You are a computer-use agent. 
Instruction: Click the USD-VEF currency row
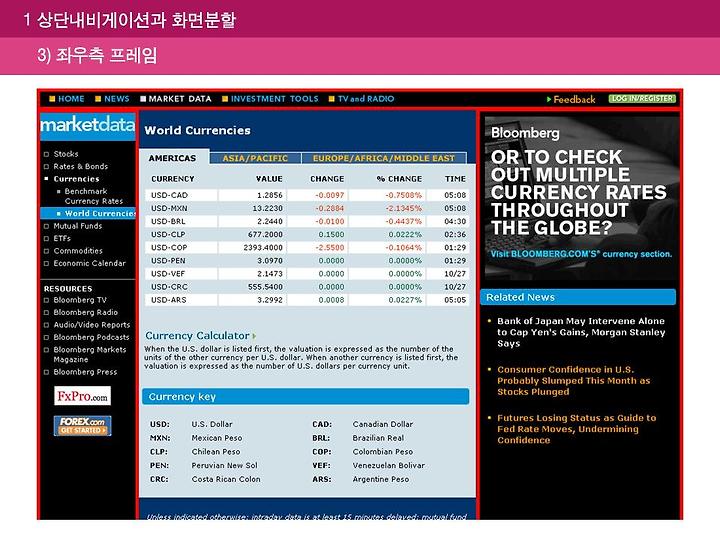[307, 274]
